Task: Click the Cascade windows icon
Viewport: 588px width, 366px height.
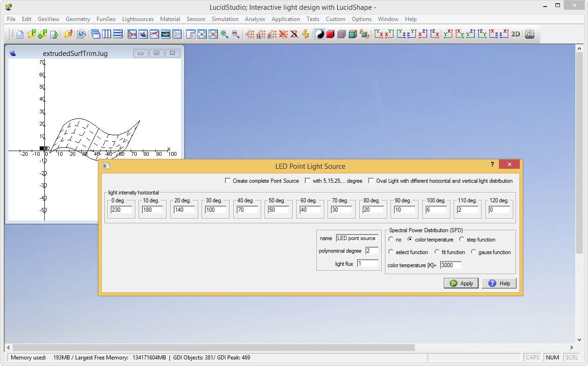Action: (95, 34)
